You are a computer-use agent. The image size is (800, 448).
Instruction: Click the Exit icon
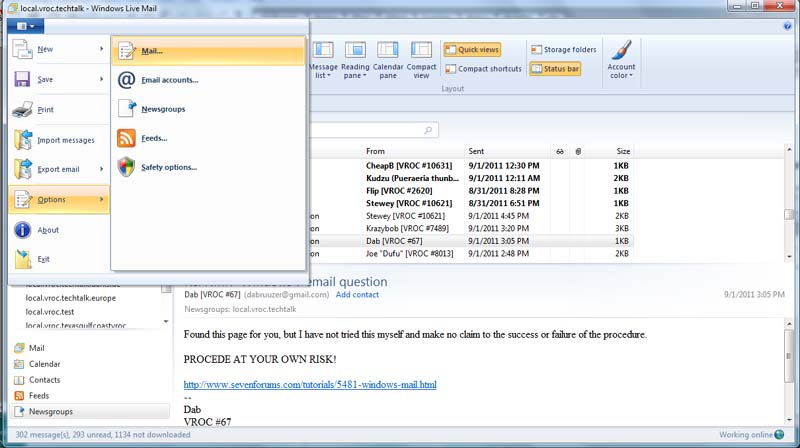pyautogui.click(x=23, y=259)
